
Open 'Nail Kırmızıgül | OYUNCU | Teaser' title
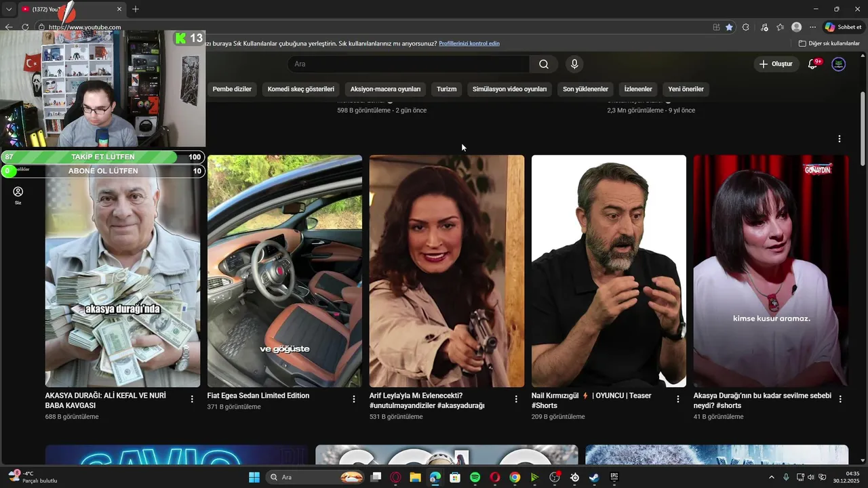coord(592,400)
